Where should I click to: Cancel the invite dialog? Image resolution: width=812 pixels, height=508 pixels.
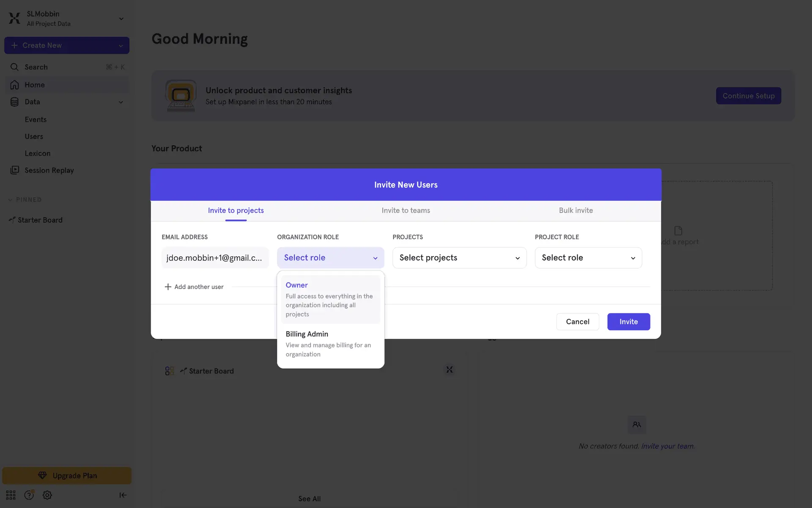tap(577, 322)
